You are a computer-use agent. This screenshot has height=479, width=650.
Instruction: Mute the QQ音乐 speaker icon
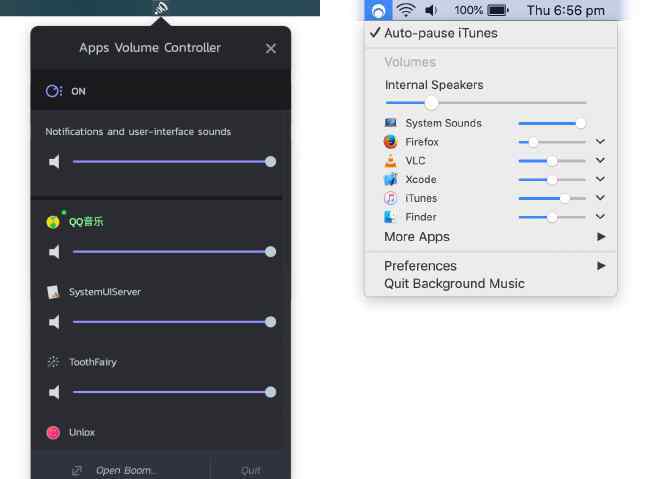tap(54, 252)
